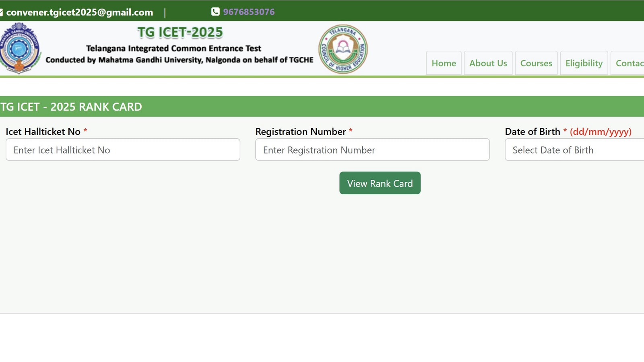Click the envelope icon beside the email address
The width and height of the screenshot is (644, 362).
[1, 12]
